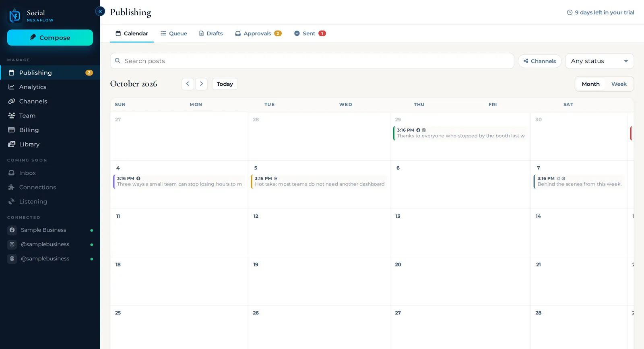Click the Listening satellite icon

(12, 202)
